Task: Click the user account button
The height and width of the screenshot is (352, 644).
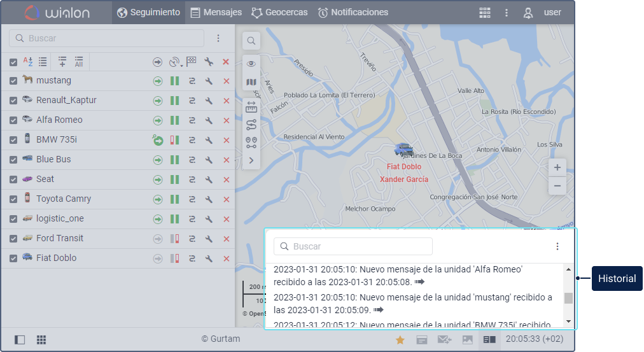Action: tap(542, 12)
